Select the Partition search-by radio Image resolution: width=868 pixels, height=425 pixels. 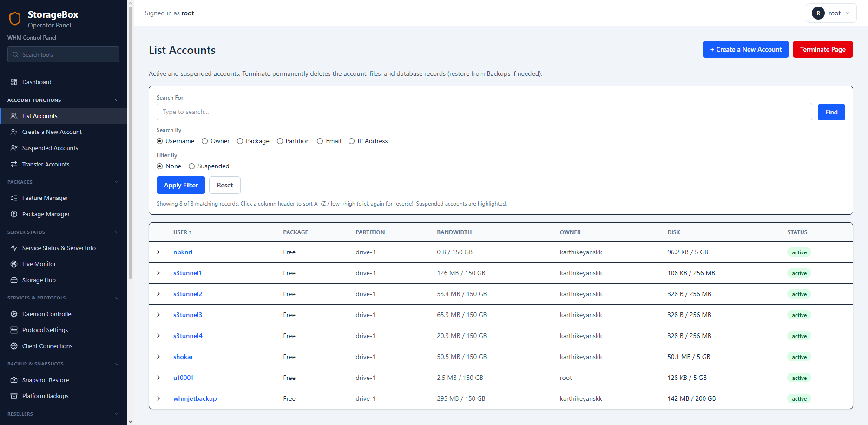(280, 141)
